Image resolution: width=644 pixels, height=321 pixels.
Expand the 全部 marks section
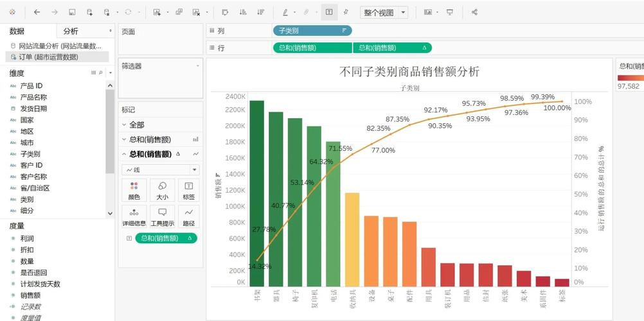pyautogui.click(x=124, y=125)
